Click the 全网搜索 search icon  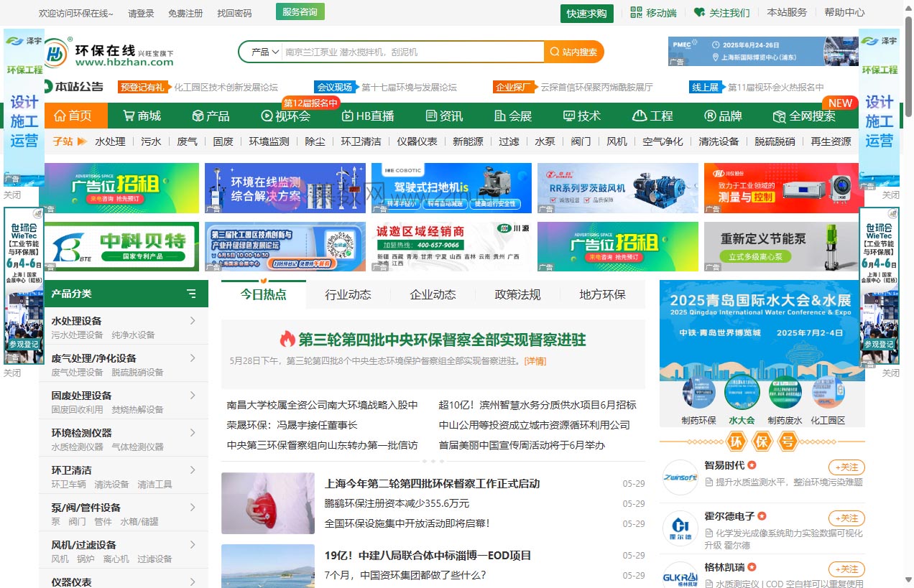point(778,116)
